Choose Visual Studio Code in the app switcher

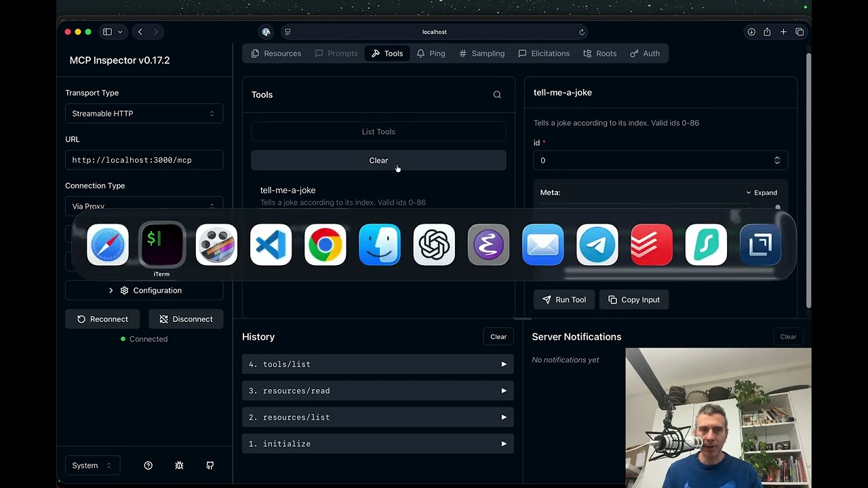point(271,245)
